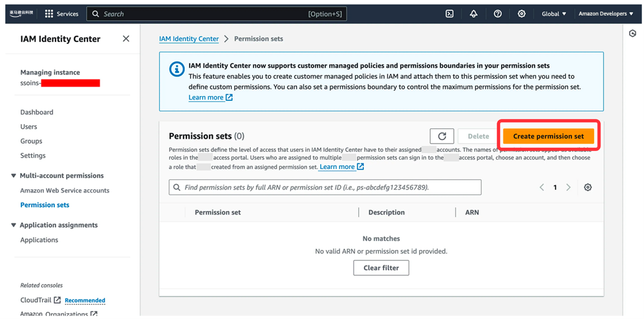Click IAM Identity Center breadcrumb link
The width and height of the screenshot is (644, 319).
point(189,39)
